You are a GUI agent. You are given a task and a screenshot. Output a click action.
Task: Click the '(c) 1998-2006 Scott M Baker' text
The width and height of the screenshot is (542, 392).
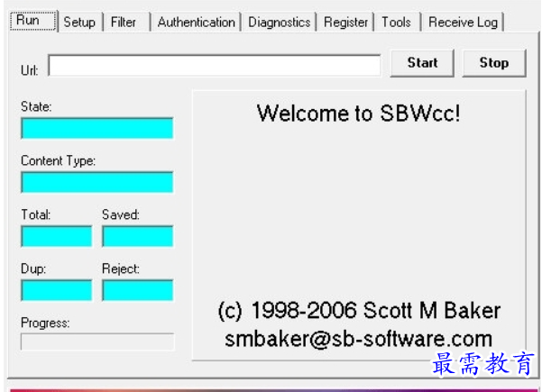pos(359,310)
